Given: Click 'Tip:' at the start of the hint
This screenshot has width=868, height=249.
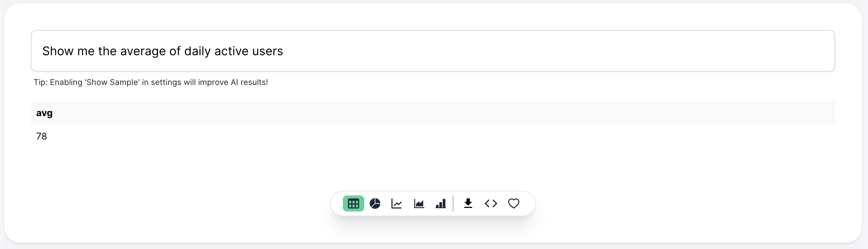Looking at the screenshot, I should [x=41, y=82].
